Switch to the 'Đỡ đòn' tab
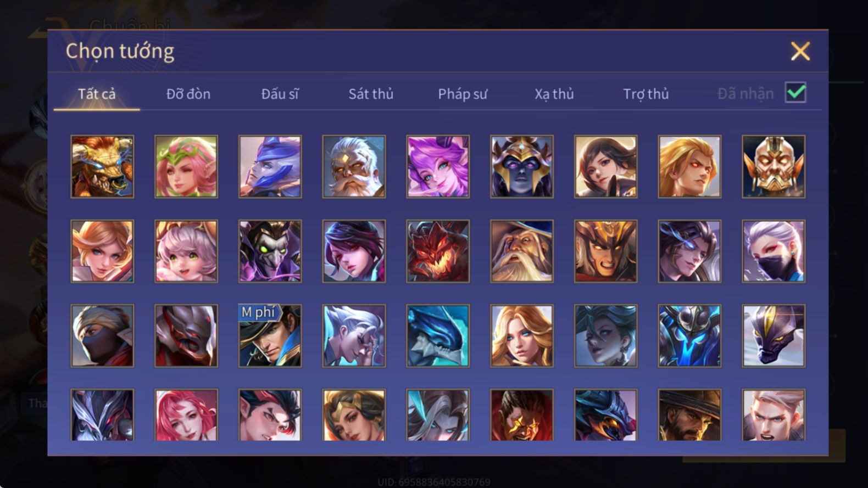This screenshot has height=488, width=868. tap(188, 94)
